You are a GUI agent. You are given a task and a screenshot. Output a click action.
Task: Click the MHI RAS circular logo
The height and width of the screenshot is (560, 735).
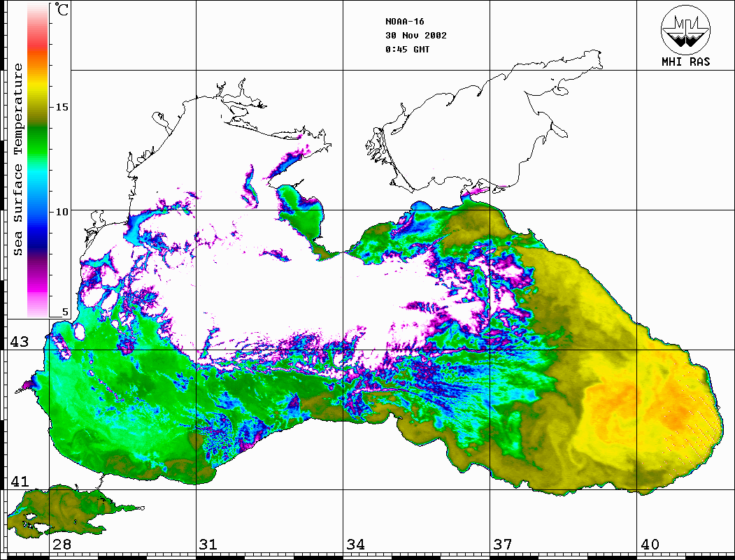click(x=685, y=29)
